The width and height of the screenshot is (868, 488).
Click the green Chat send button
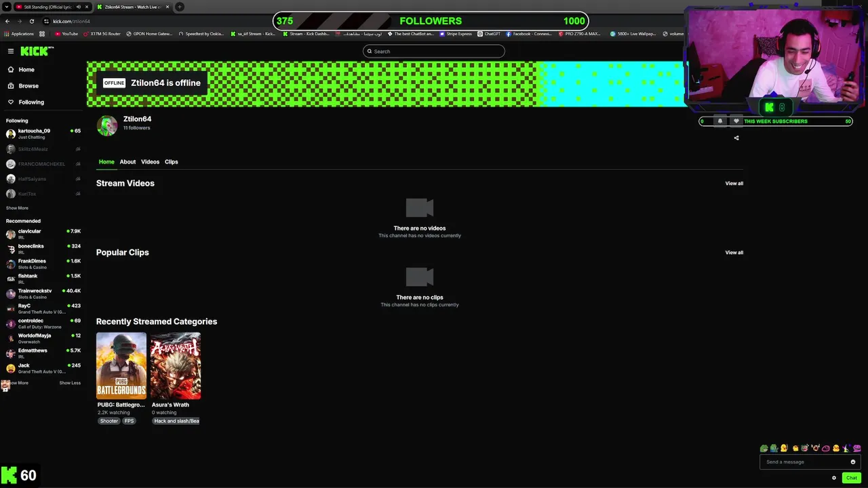852,478
